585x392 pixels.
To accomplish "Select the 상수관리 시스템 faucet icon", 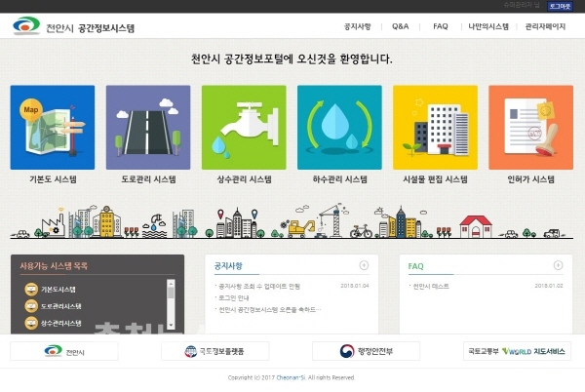I will tap(244, 128).
